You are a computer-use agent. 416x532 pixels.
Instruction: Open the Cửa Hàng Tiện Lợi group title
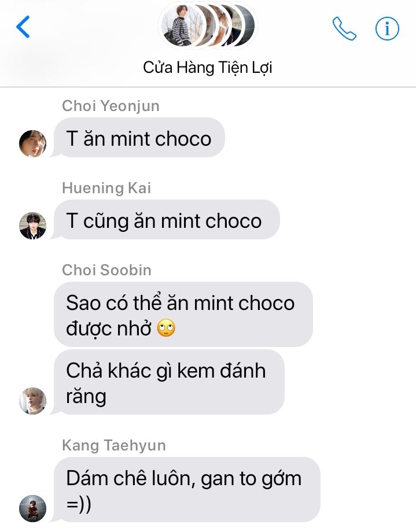[208, 67]
